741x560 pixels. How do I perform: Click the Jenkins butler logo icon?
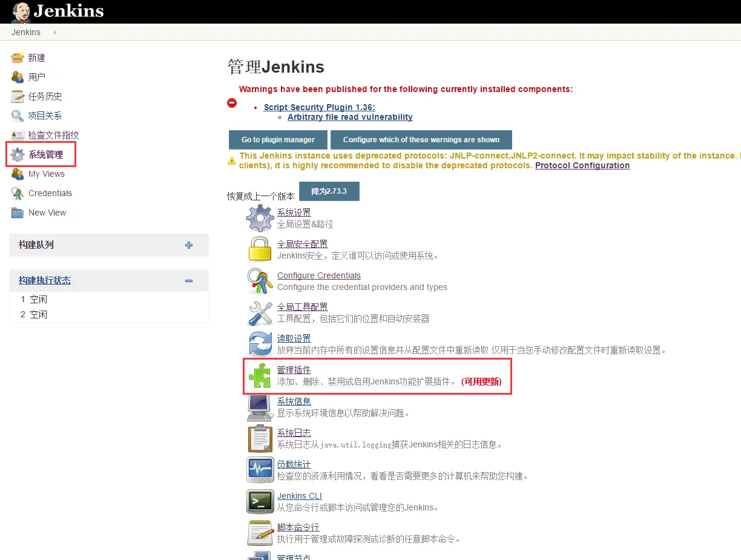tap(21, 12)
